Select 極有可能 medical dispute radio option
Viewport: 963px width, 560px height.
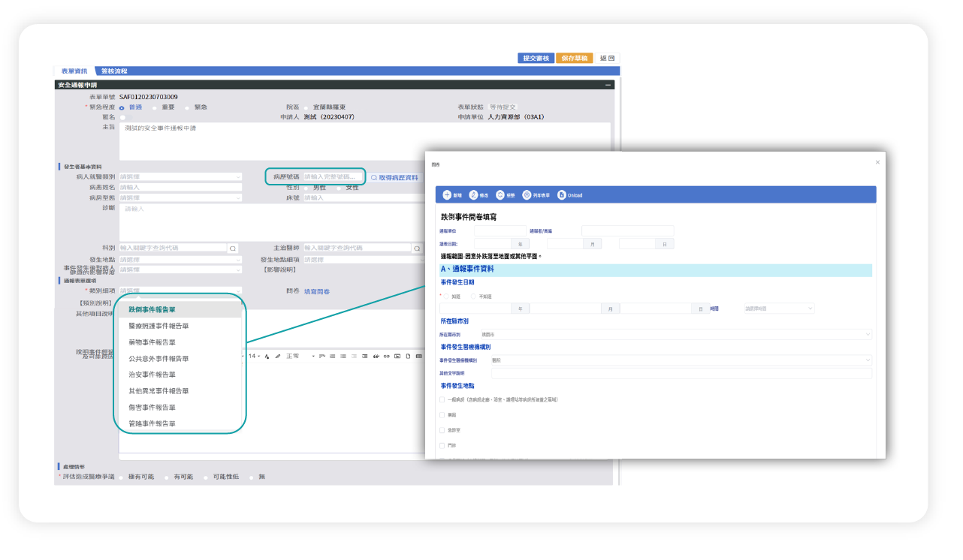click(122, 477)
